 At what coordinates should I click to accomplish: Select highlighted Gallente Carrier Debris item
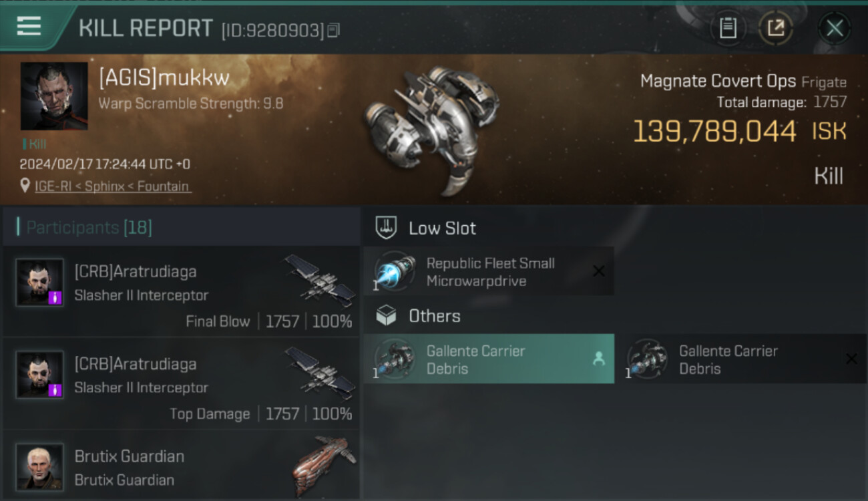point(489,359)
